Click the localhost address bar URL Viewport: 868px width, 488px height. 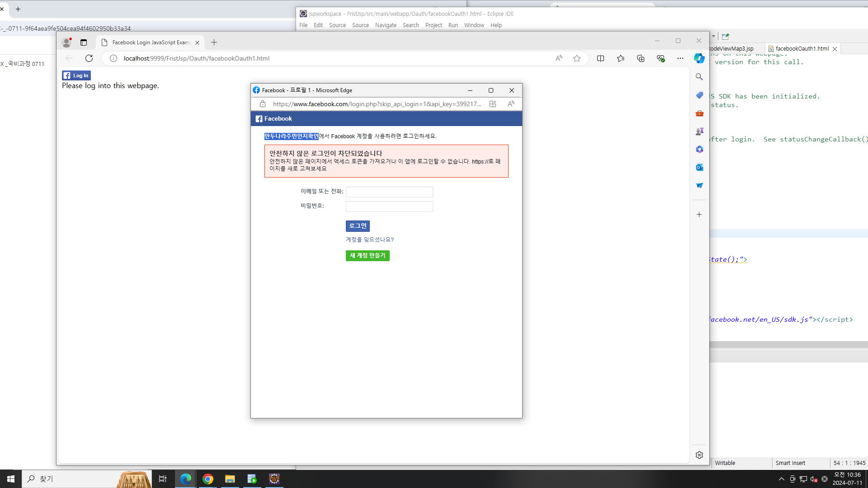(197, 58)
